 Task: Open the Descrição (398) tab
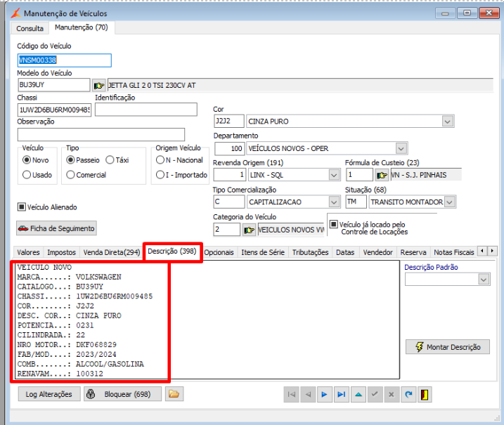(172, 251)
